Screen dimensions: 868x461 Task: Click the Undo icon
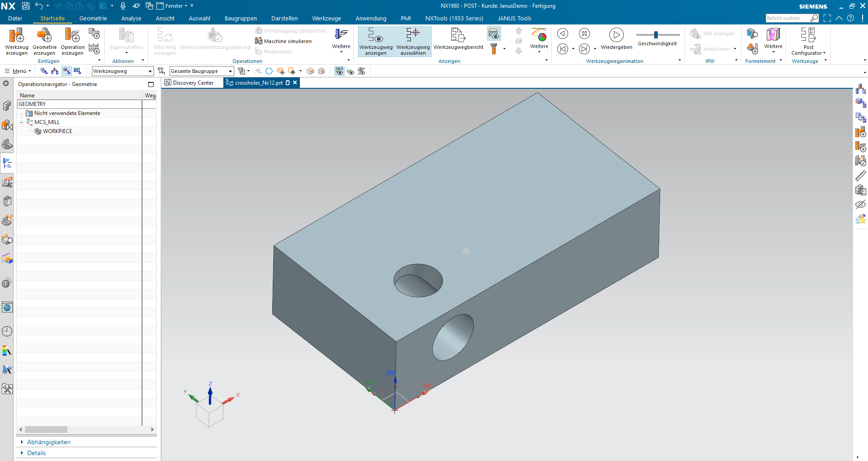39,6
